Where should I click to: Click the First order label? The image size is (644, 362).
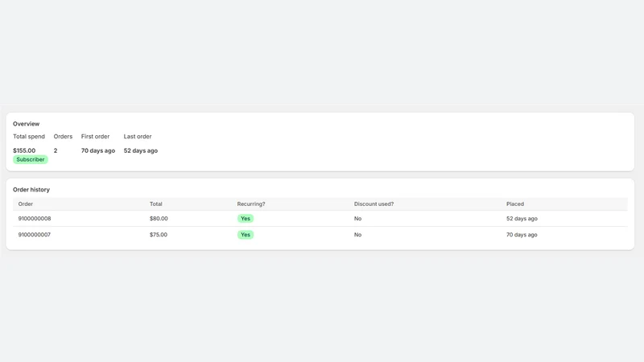(x=95, y=136)
